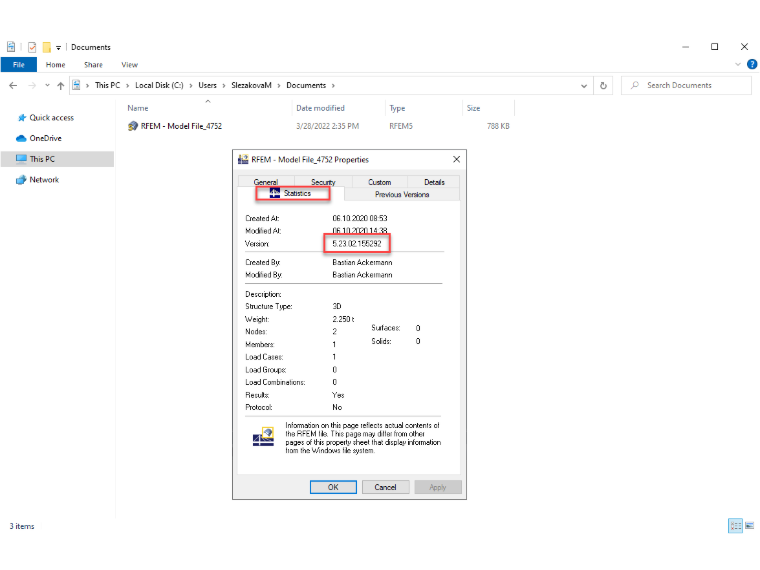Select Quick access in navigation pane

point(51,118)
